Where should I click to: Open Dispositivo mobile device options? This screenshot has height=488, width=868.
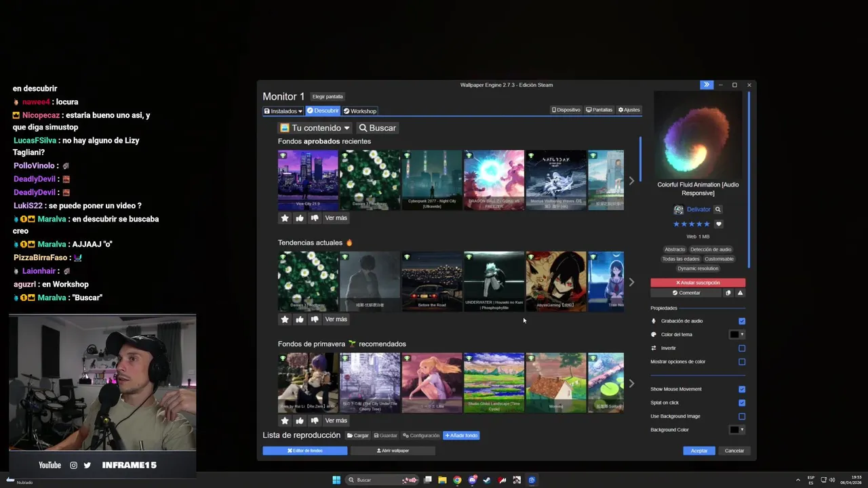coord(566,110)
